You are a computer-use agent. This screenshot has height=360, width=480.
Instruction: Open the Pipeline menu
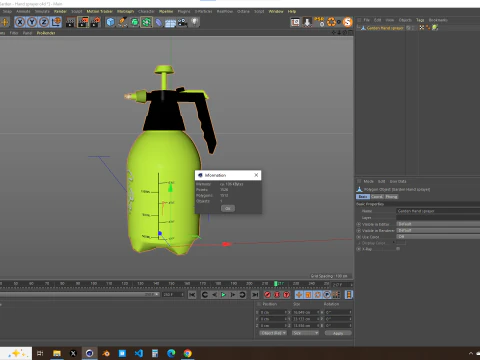point(166,11)
